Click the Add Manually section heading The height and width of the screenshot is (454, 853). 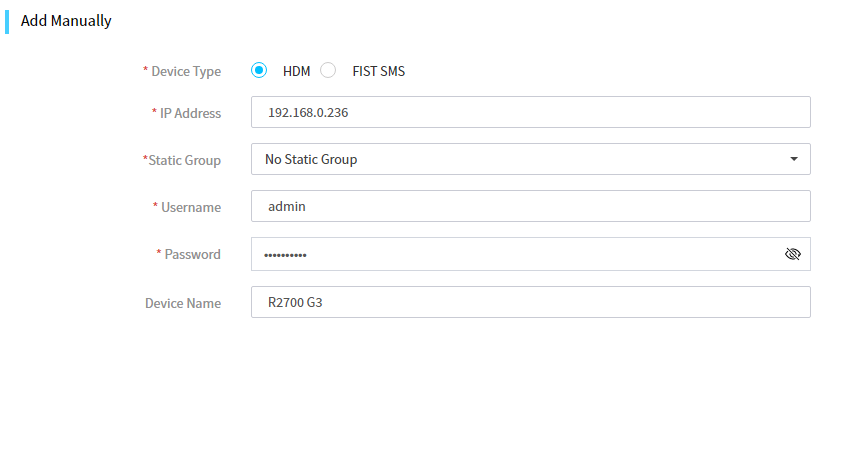coord(66,21)
